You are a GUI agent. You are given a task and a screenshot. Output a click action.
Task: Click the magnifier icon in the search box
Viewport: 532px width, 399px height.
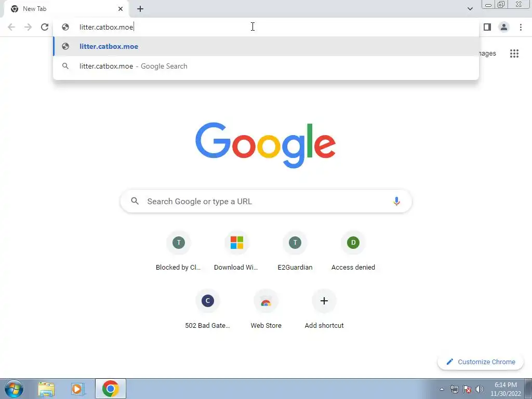[x=135, y=201]
